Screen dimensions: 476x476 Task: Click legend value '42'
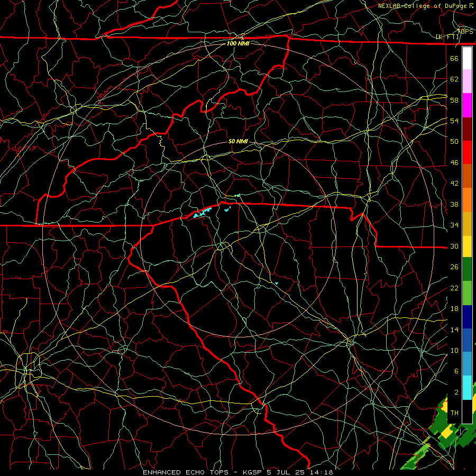[454, 184]
